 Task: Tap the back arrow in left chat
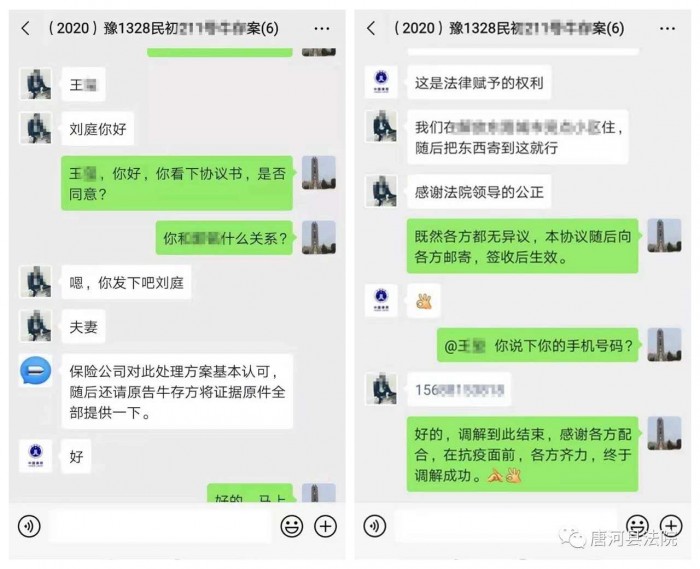pyautogui.click(x=25, y=29)
